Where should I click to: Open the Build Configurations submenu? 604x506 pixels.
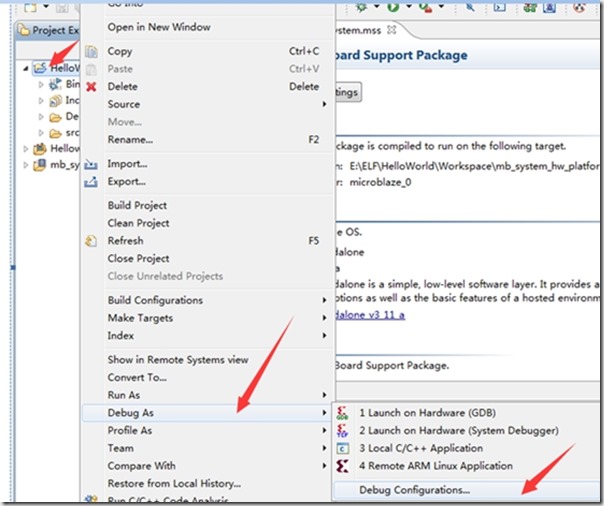155,300
